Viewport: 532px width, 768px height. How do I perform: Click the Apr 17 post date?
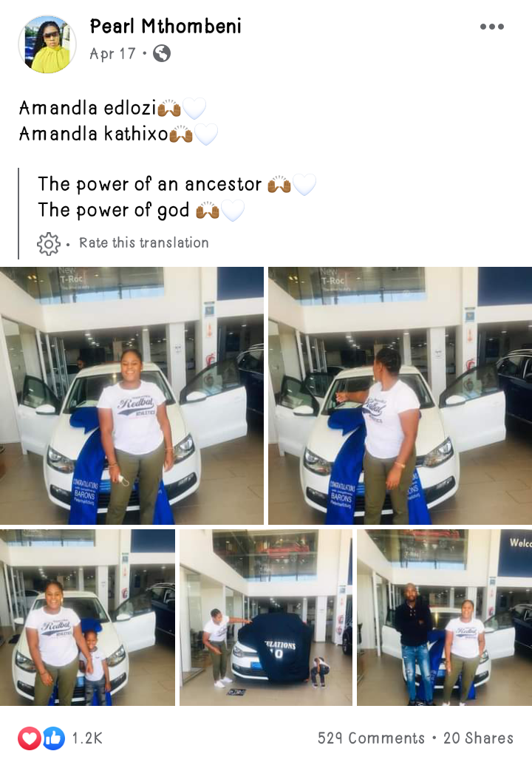112,53
